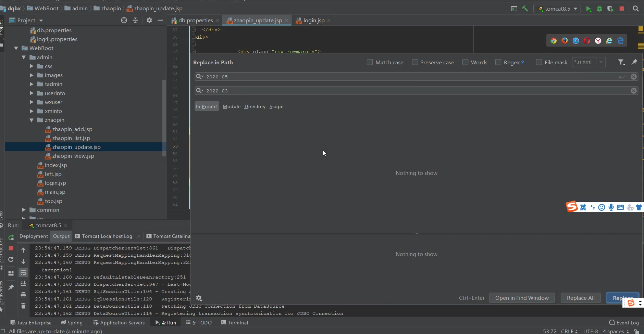The width and height of the screenshot is (644, 334).
Task: Collapse the zhaopin folder
Action: (x=32, y=120)
